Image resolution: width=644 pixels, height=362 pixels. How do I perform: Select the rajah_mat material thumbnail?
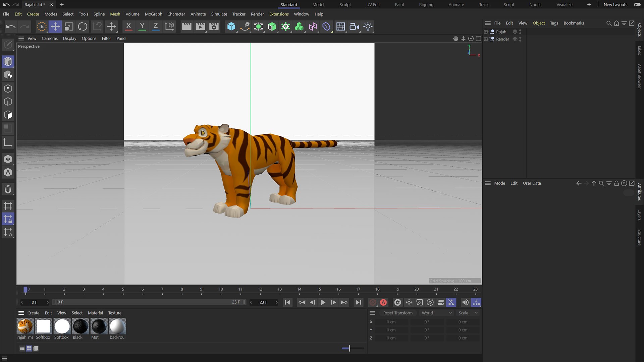tap(25, 326)
